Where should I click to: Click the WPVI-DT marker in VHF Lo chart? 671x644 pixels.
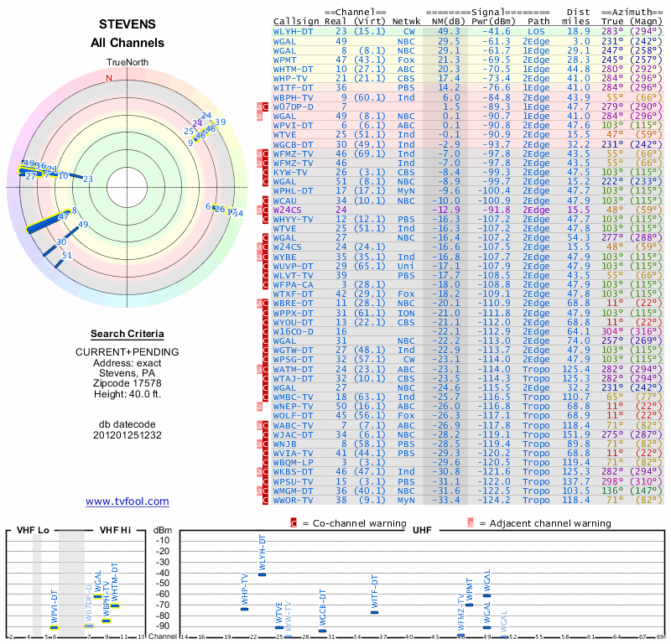pos(54,628)
